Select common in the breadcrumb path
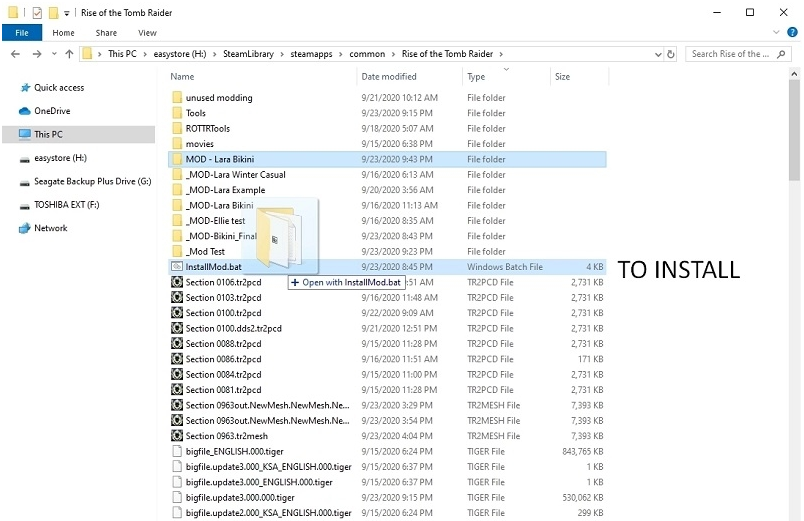The image size is (804, 521). coord(367,54)
